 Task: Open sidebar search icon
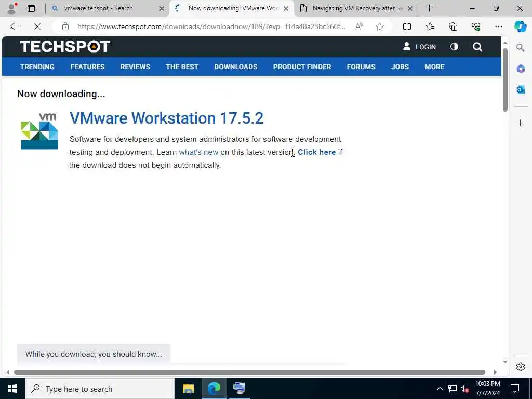coord(520,47)
